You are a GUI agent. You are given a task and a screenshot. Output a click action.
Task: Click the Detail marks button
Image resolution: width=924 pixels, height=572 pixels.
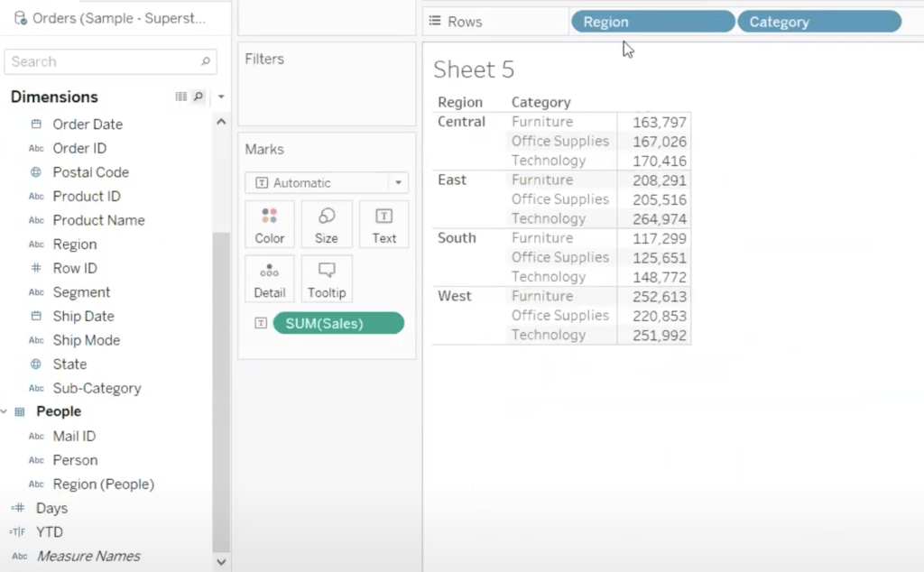(269, 279)
